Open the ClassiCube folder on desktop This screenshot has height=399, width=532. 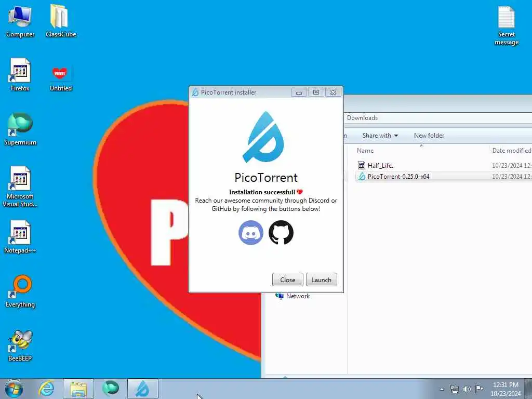[x=61, y=21]
